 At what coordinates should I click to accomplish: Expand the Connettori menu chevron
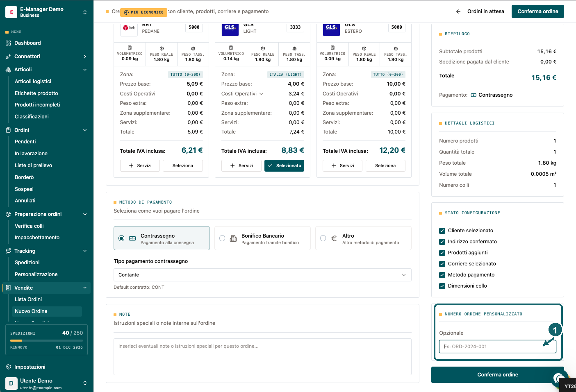point(85,57)
